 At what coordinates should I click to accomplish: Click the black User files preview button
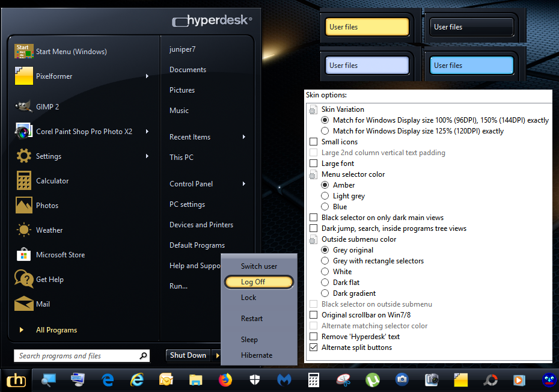[x=471, y=27]
